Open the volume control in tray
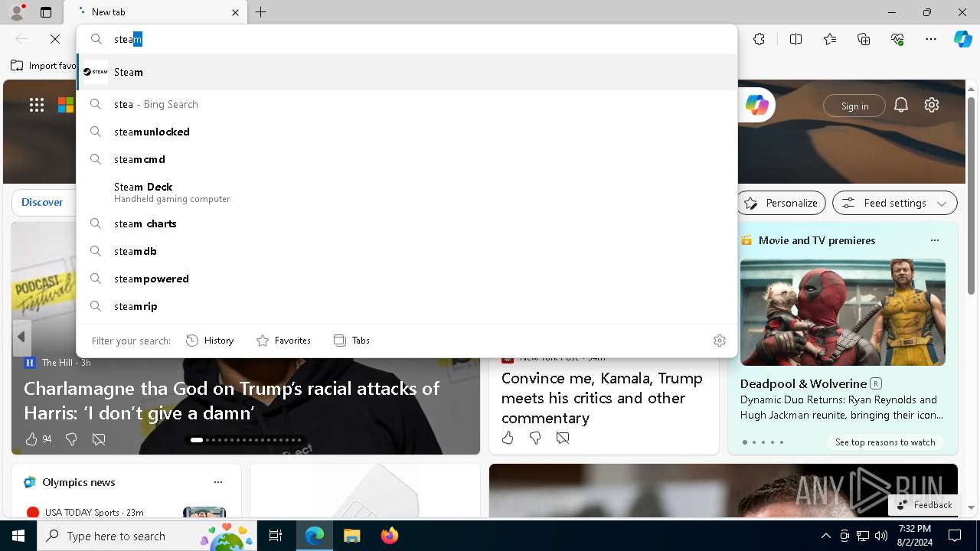Image resolution: width=980 pixels, height=551 pixels. coord(881,536)
